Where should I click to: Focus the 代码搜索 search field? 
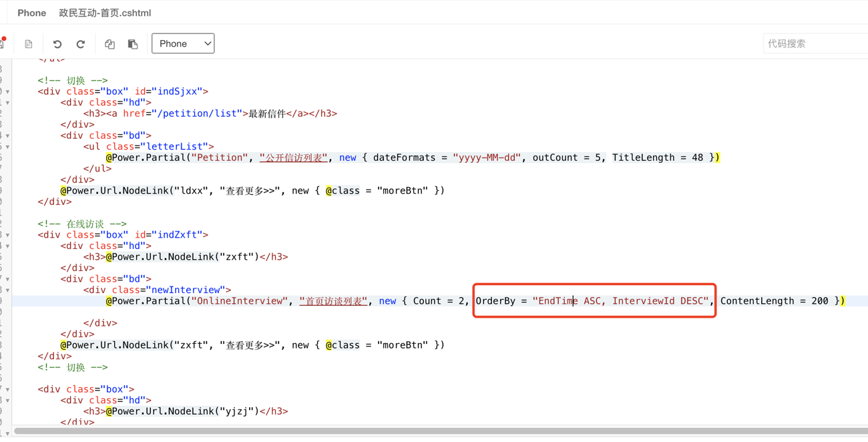click(815, 43)
